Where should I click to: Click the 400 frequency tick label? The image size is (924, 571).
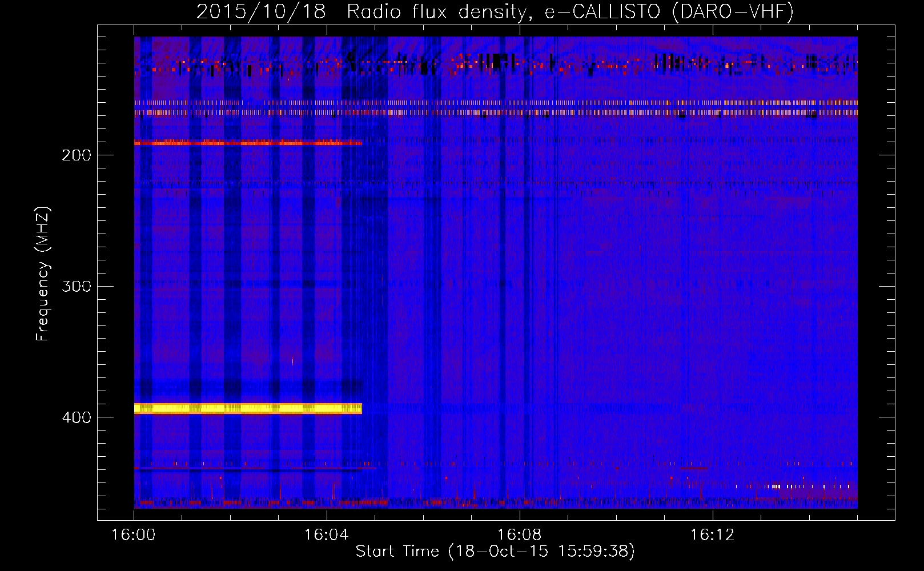pyautogui.click(x=77, y=417)
